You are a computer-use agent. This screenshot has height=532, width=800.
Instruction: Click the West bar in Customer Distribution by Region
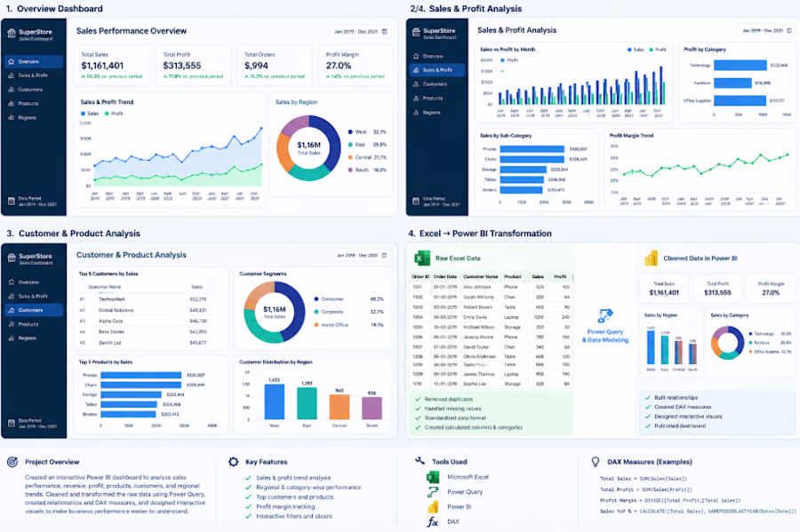[275, 401]
